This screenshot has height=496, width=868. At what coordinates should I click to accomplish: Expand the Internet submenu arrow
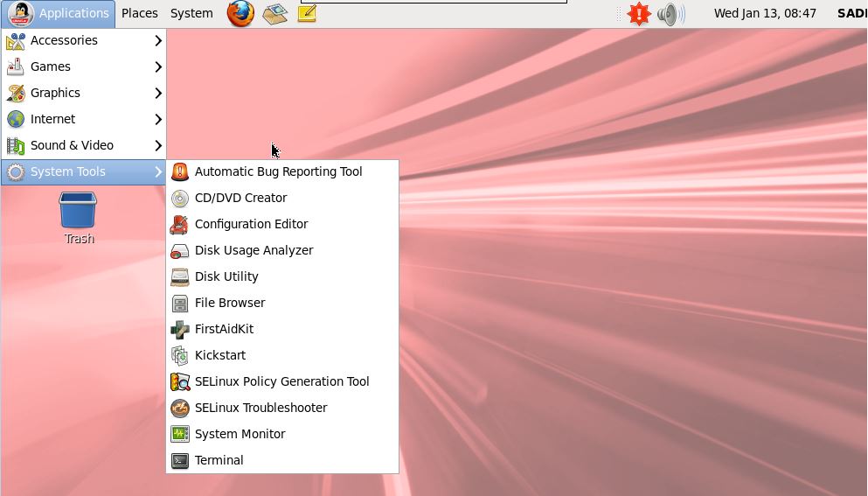click(x=158, y=119)
